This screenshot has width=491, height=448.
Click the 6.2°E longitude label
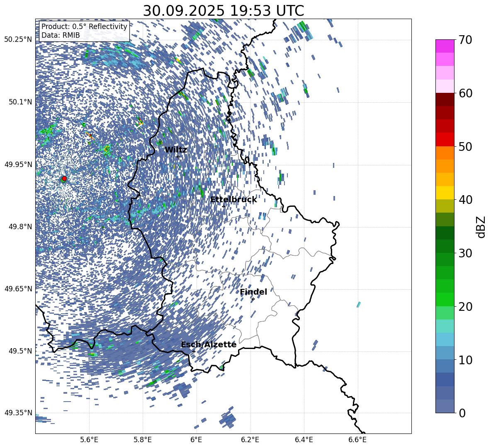coord(250,440)
